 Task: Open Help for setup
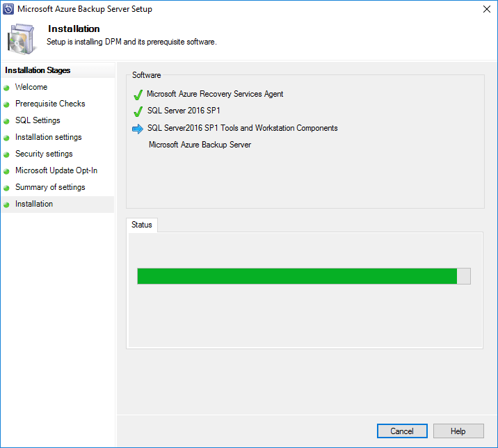pos(458,431)
